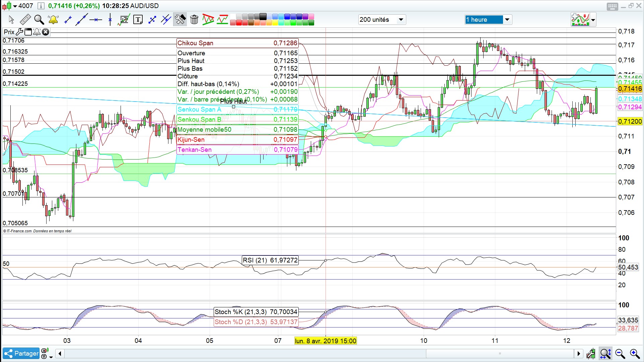This screenshot has height=362, width=644.
Task: Select the text annotation tool
Action: click(x=138, y=20)
